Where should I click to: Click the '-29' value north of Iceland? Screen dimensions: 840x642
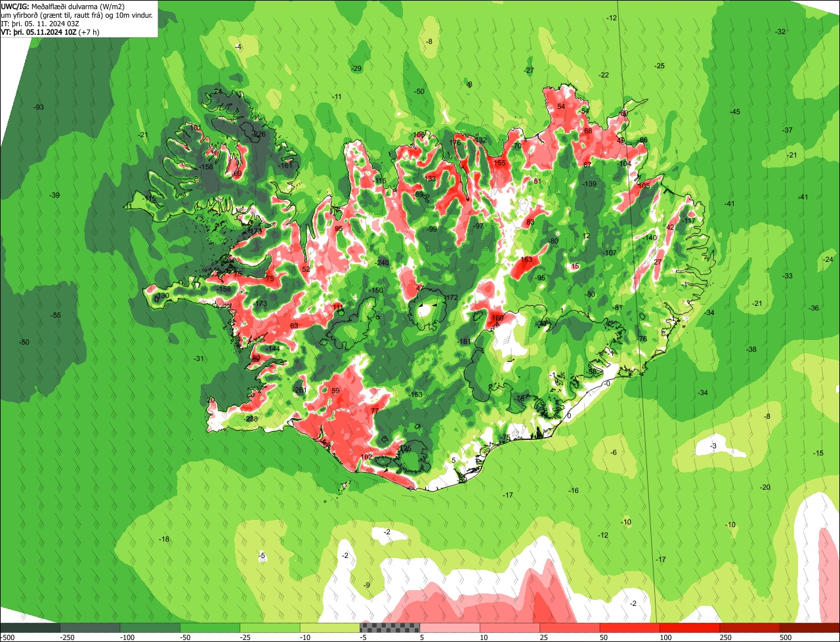(x=356, y=68)
